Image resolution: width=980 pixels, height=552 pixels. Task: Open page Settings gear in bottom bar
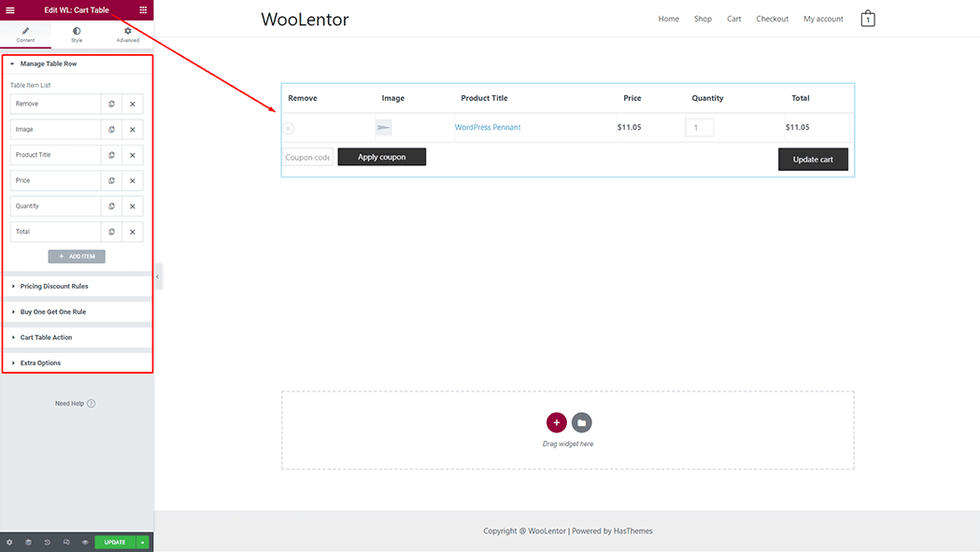9,542
